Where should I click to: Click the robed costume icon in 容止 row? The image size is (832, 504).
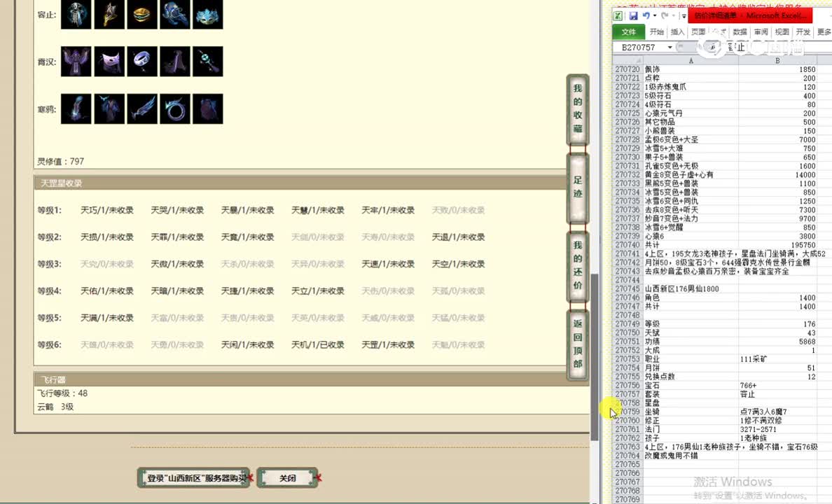coord(76,14)
